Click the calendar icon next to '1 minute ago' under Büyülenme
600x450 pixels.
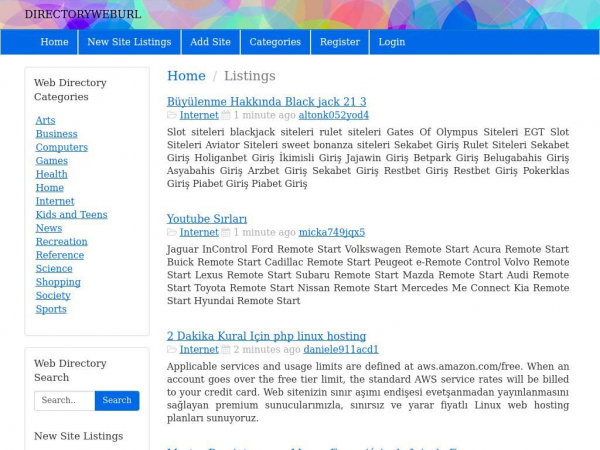tap(226, 115)
